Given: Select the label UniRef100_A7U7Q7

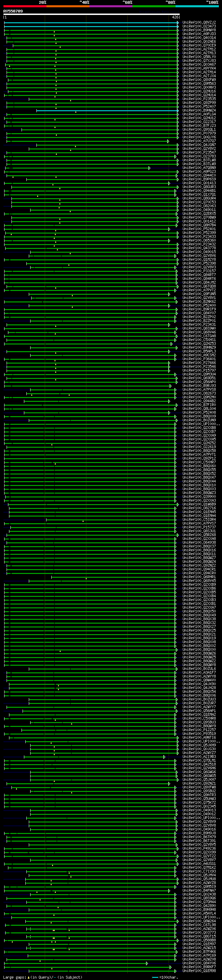Looking at the screenshot, I should (x=199, y=141).
